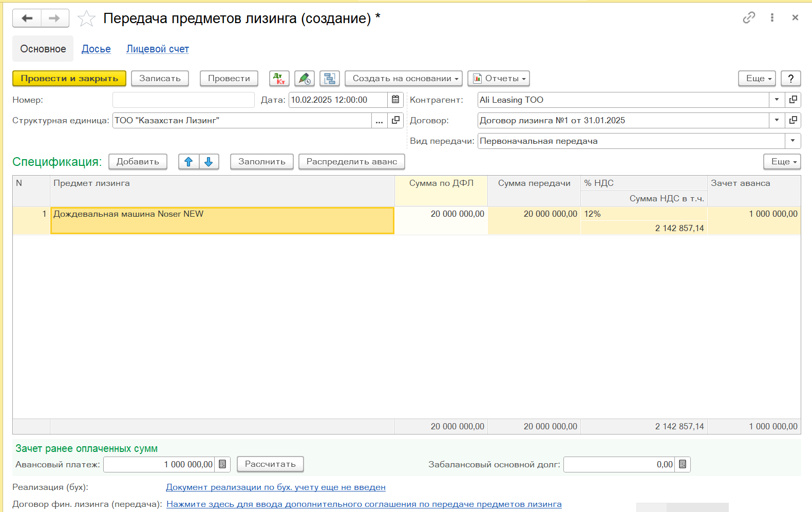
Task: Show help with question mark button
Action: 791,79
